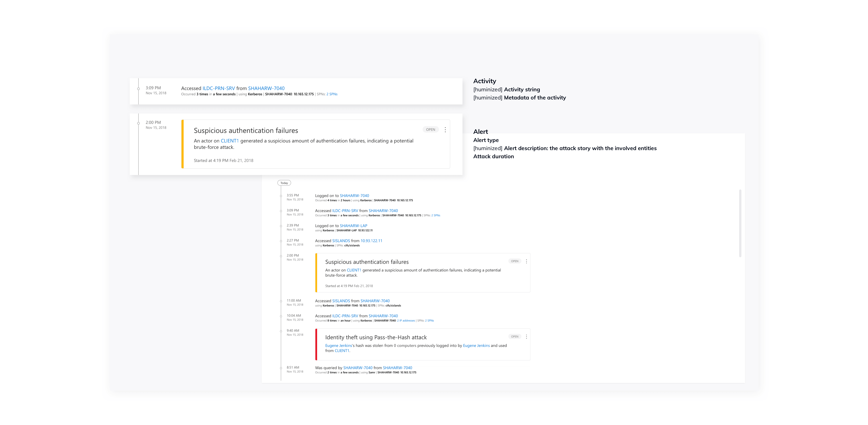Select the timeline marker for the 2:27 PM SISLANDS access

coord(281,241)
